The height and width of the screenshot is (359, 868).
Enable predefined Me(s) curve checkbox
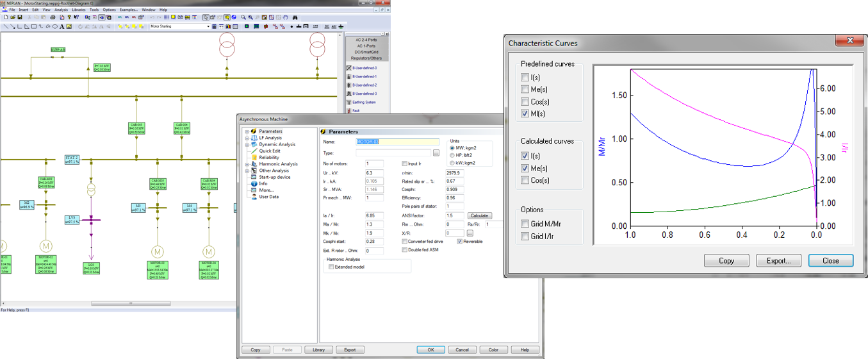tap(526, 90)
